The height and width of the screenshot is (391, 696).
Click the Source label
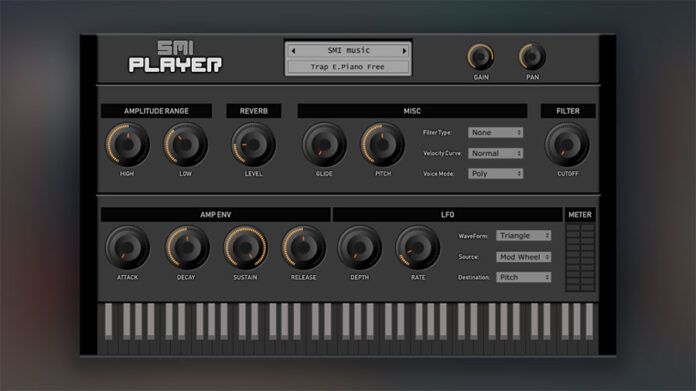pos(468,257)
